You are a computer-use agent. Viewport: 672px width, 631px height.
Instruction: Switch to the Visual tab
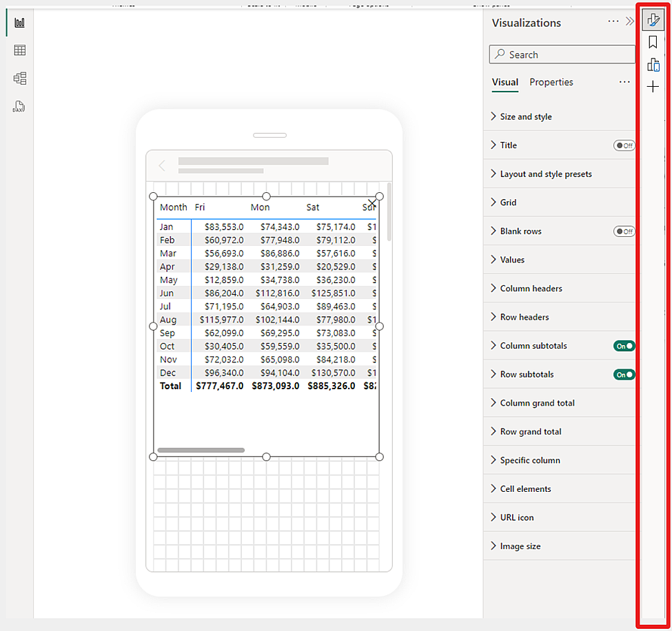coord(505,82)
